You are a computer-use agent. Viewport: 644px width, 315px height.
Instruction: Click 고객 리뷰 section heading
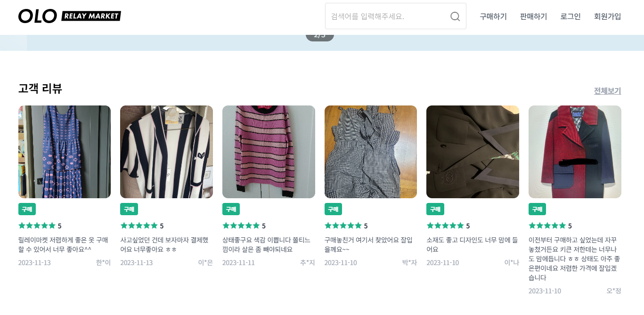tap(40, 88)
